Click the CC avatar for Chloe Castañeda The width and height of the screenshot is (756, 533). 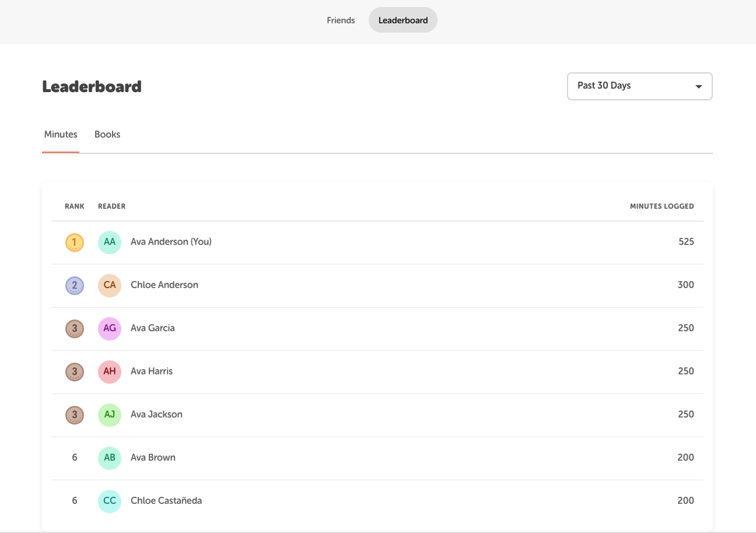[110, 501]
